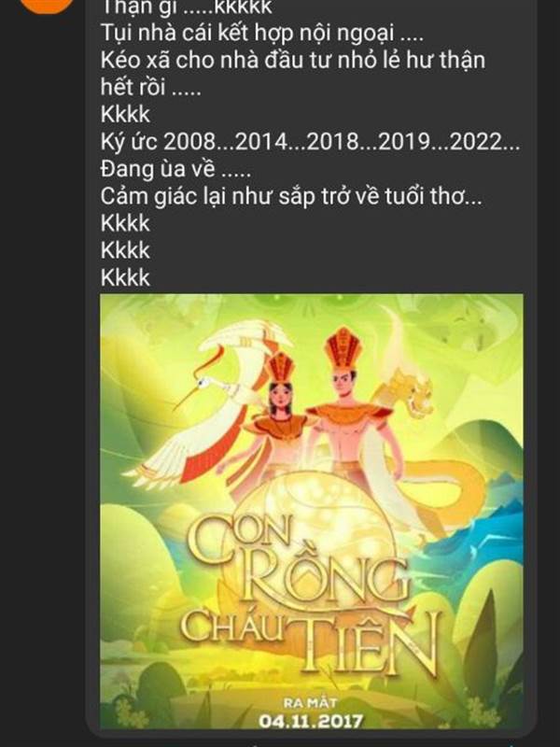Image resolution: width=560 pixels, height=747 pixels.
Task: Open the Con Rồng Cháu Tiên poster image
Action: [x=312, y=511]
